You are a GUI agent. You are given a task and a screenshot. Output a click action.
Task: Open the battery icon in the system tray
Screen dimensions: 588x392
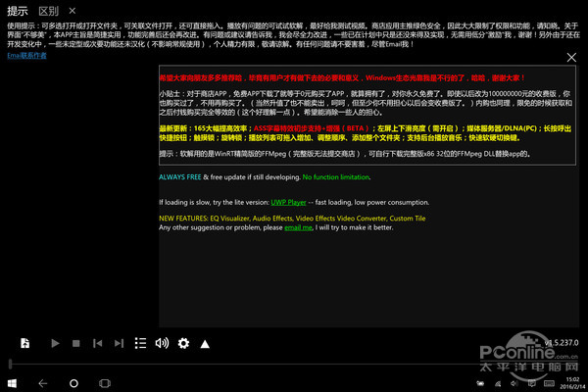480,383
